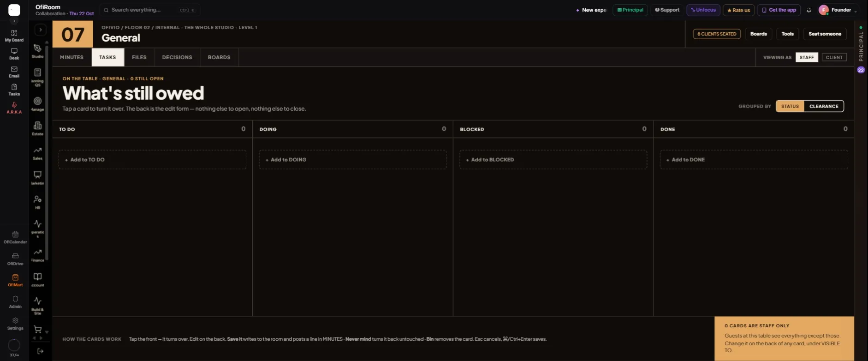Group cards by STATUS

click(790, 106)
